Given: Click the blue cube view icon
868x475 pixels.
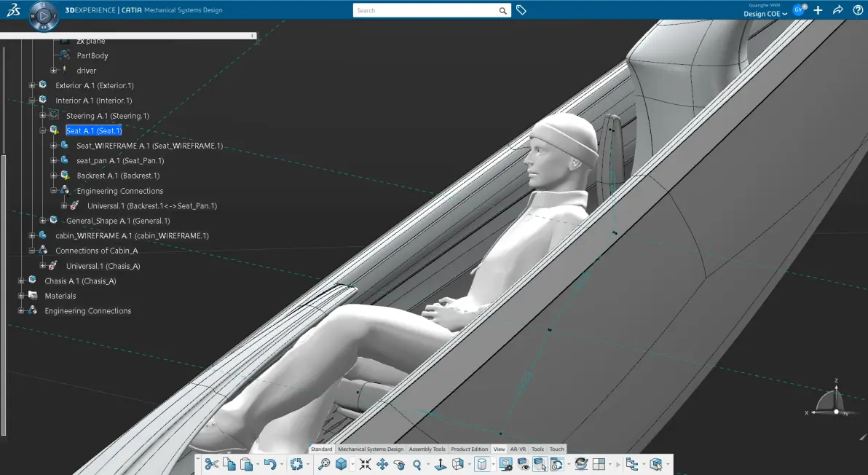Looking at the screenshot, I should pyautogui.click(x=341, y=464).
